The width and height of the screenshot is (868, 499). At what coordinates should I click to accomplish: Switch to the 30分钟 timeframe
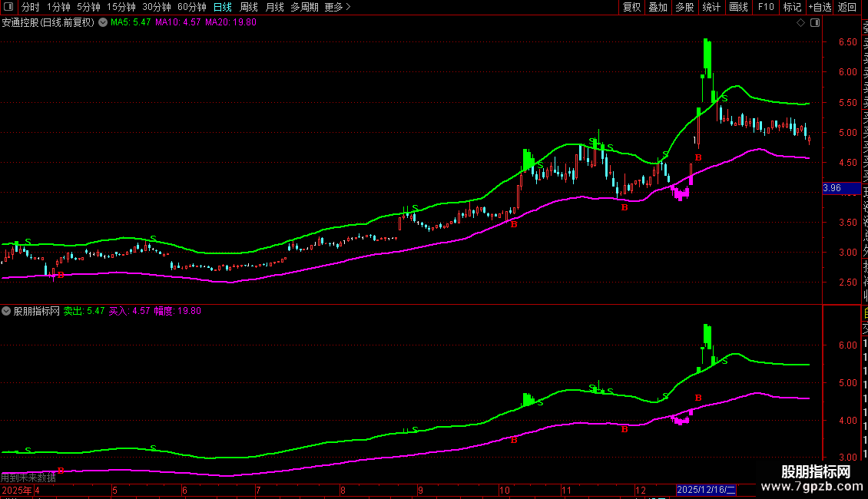click(157, 7)
